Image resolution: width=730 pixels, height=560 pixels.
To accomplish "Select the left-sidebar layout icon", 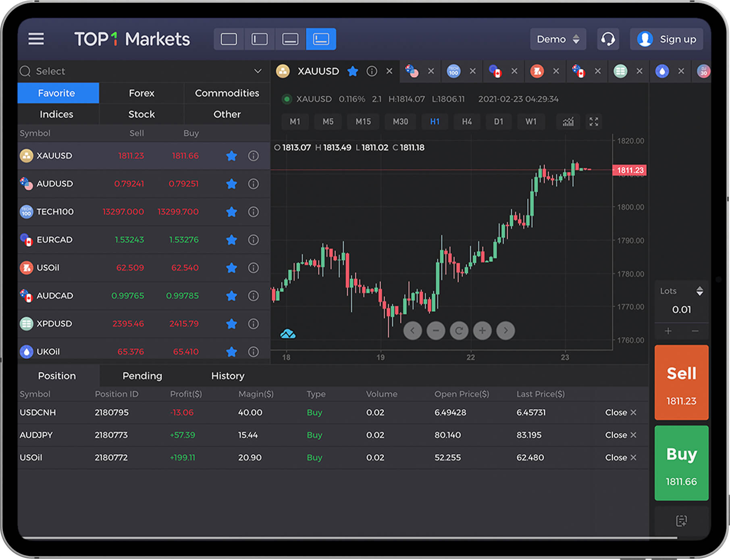I will point(259,39).
